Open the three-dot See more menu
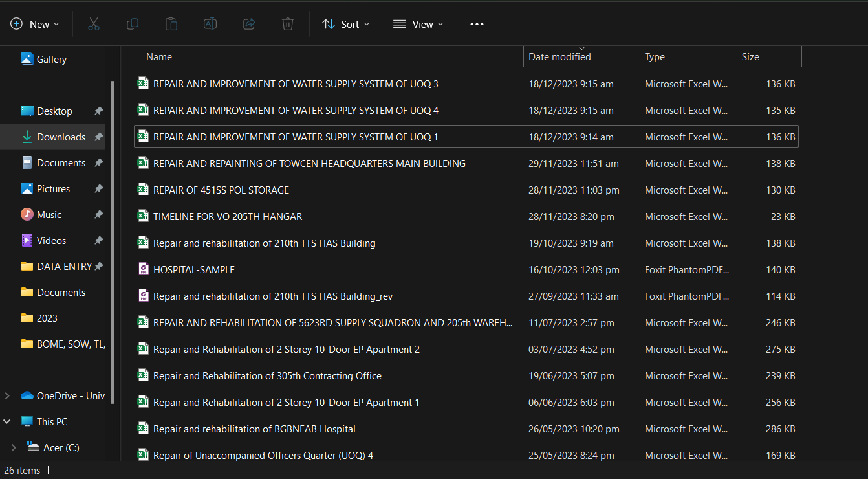 click(477, 24)
